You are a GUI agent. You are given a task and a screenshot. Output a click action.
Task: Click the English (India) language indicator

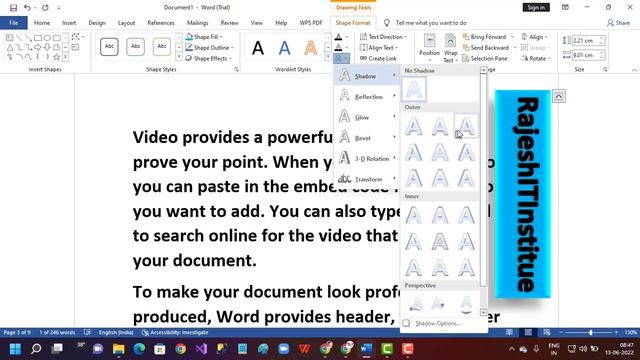tap(116, 333)
